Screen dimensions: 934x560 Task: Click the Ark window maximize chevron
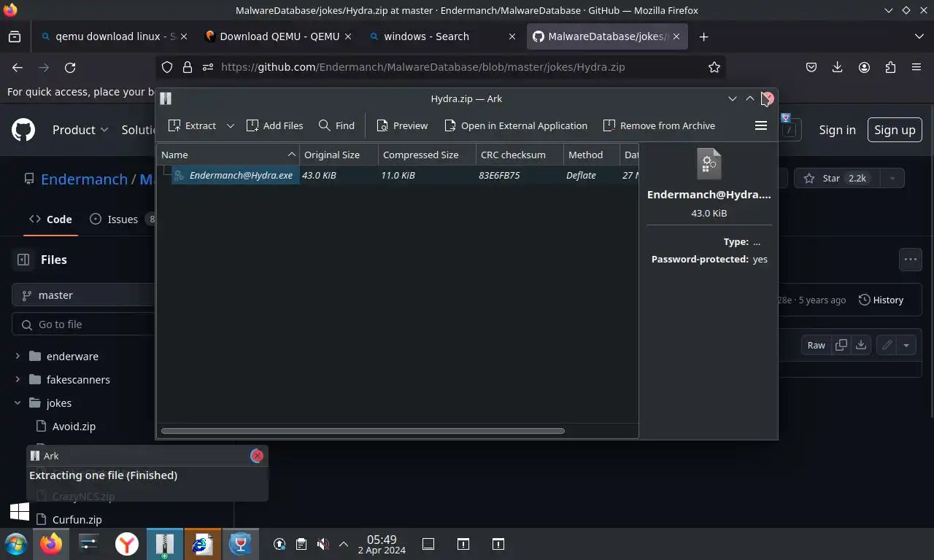pyautogui.click(x=749, y=98)
